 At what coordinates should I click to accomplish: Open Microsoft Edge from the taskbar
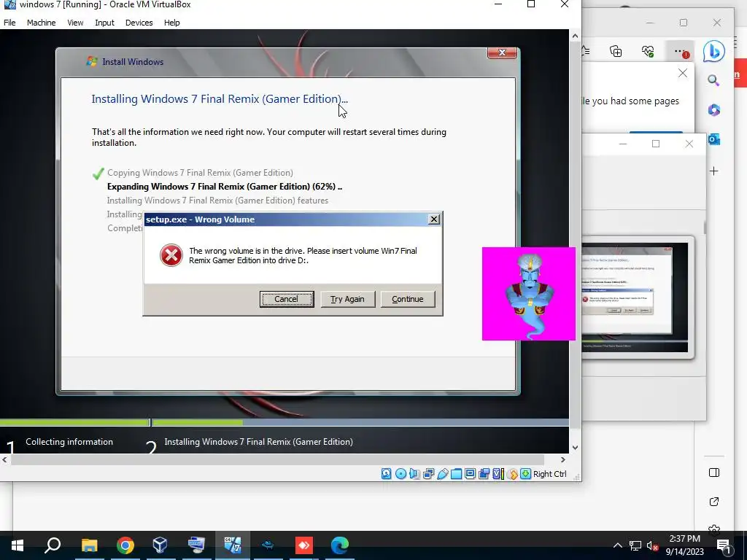coord(340,545)
